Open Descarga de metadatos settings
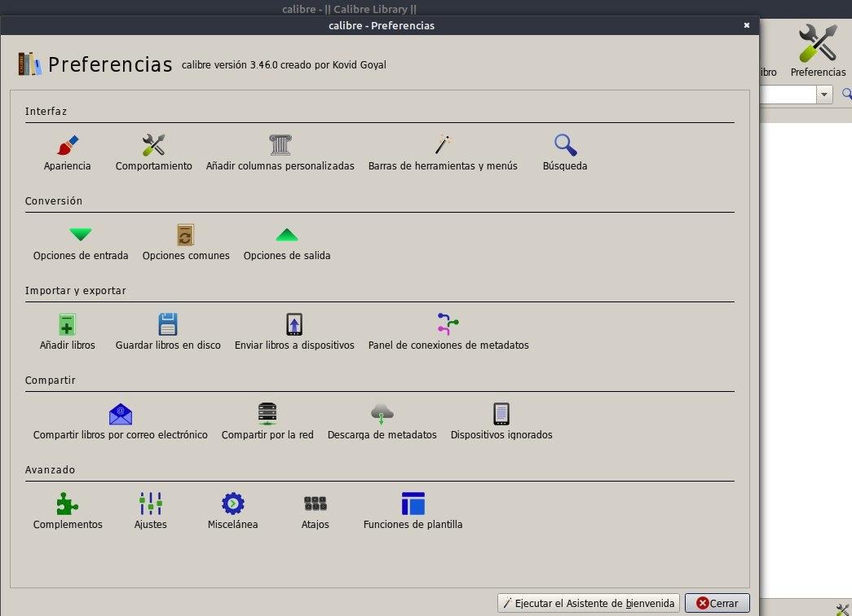Screen dimensions: 852x616 [382, 421]
